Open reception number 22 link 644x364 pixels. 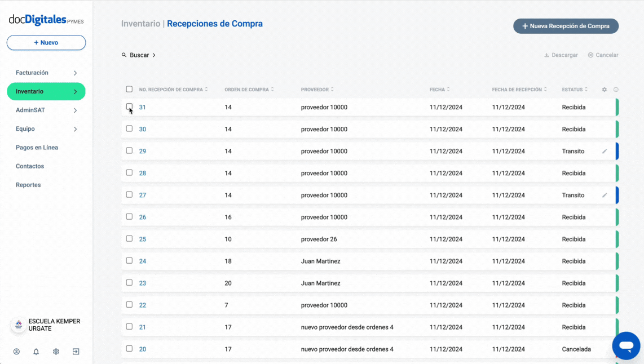tap(143, 305)
